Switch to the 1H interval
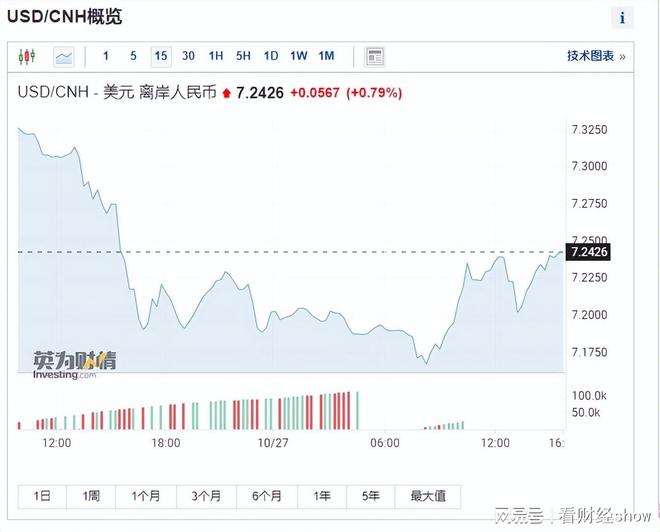The image size is (660, 532). 216,56
